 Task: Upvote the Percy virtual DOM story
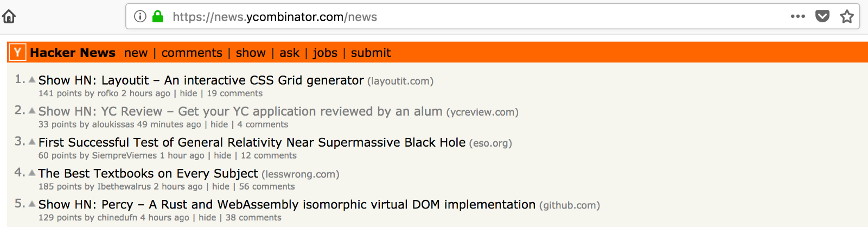click(x=32, y=204)
